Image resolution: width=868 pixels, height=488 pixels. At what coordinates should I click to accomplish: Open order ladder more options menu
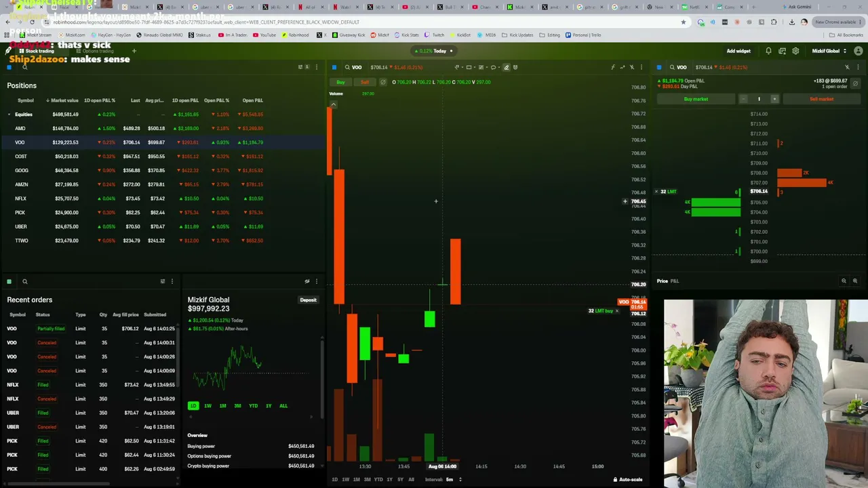click(x=858, y=67)
